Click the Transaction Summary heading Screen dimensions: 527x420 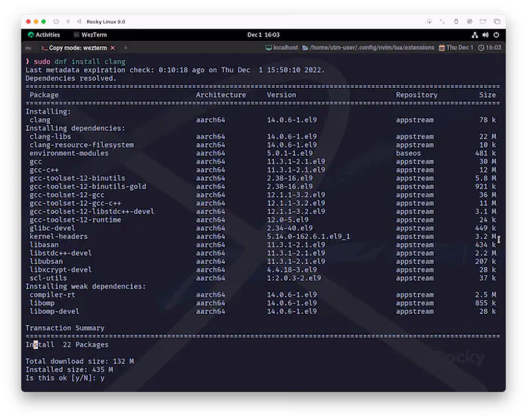[65, 328]
